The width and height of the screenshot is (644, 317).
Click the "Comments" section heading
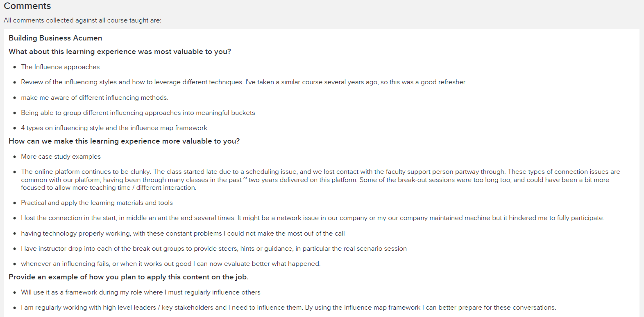[27, 6]
